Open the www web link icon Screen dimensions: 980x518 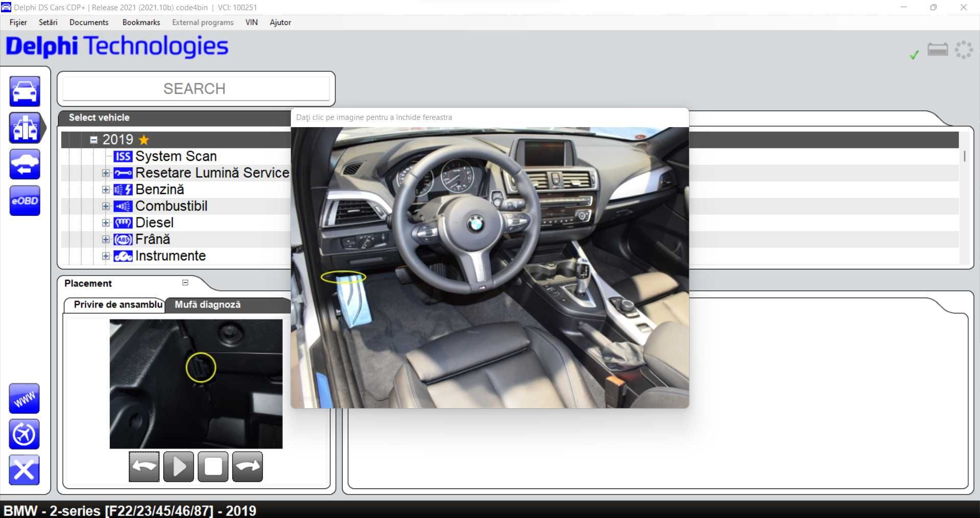coord(24,399)
